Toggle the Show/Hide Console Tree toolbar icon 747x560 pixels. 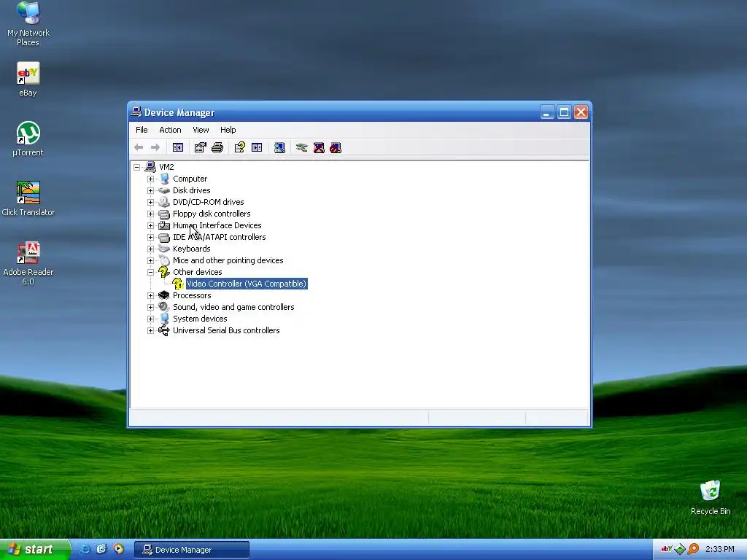(178, 147)
